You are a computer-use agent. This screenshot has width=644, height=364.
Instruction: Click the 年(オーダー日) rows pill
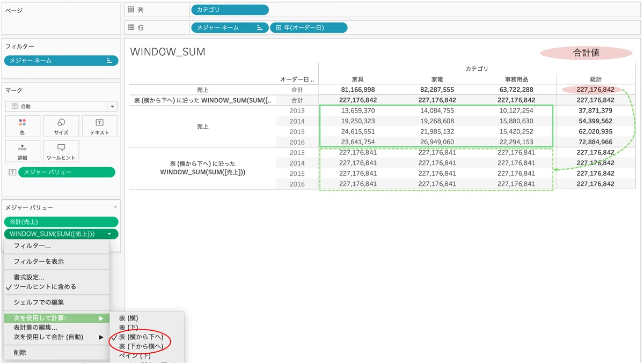click(x=309, y=27)
